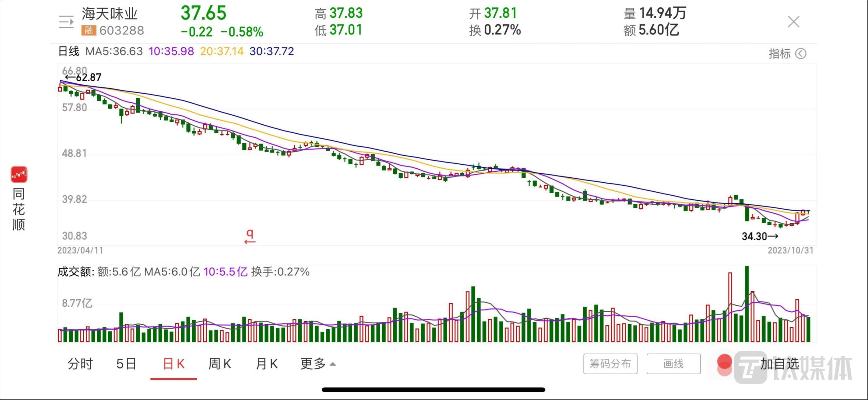Click the 62.87 high price arrow label
Viewport: 868px width, 400px height.
(83, 78)
